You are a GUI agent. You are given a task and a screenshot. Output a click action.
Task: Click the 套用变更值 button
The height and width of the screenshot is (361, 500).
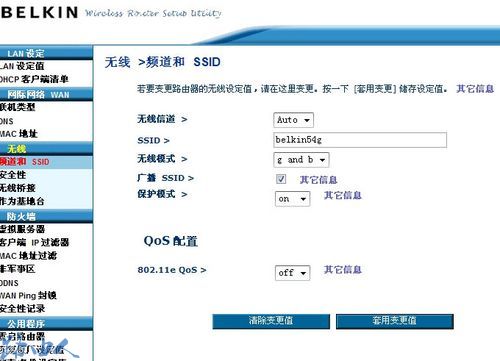click(x=395, y=321)
